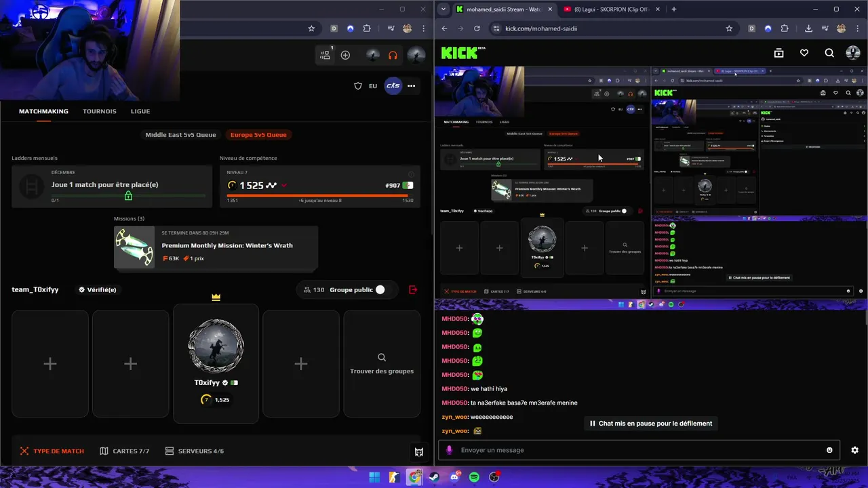Select the mohamed_saidii Stream browser tab

(x=505, y=9)
